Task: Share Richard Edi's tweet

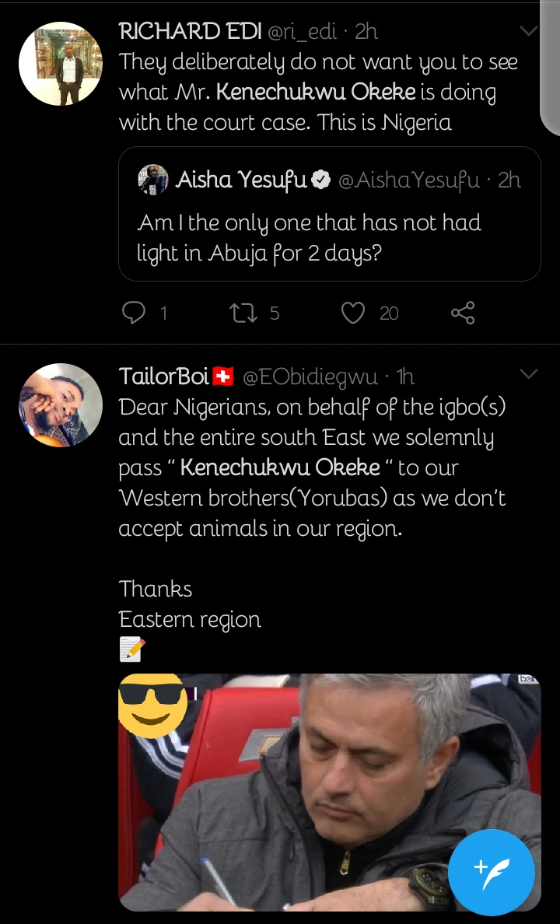Action: tap(463, 313)
